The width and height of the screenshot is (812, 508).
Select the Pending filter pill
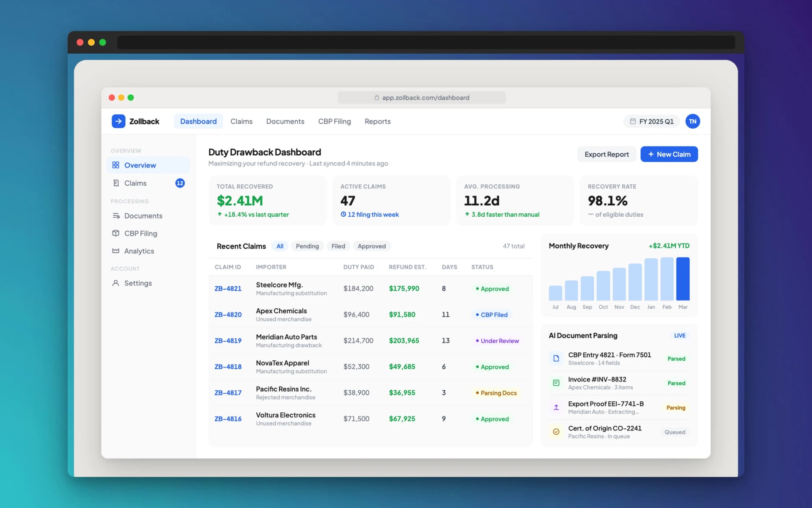click(307, 246)
